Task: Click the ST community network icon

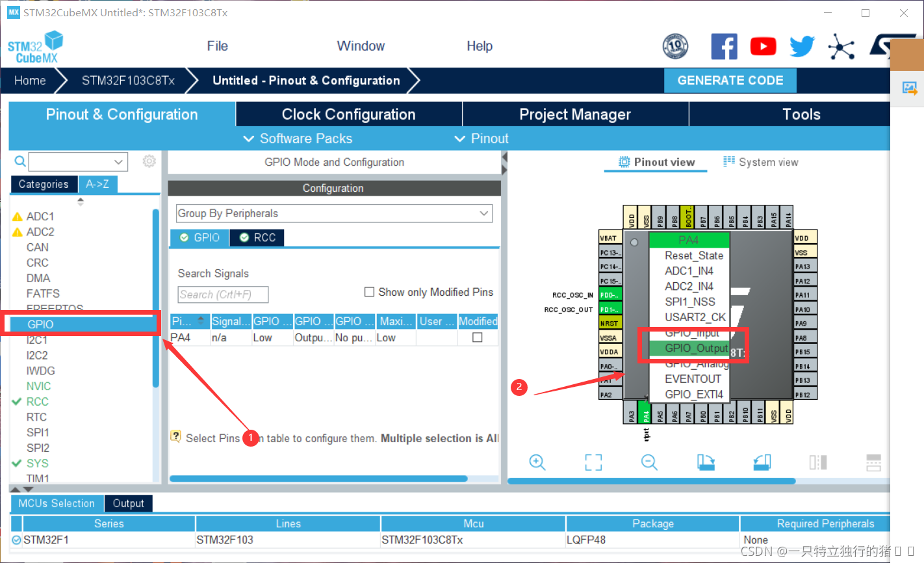Action: tap(841, 47)
